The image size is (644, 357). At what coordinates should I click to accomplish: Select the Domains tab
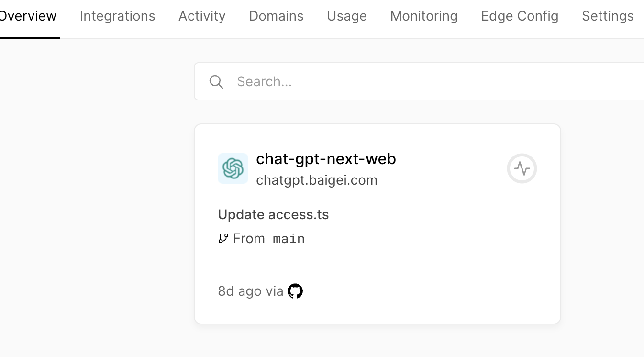(x=276, y=16)
